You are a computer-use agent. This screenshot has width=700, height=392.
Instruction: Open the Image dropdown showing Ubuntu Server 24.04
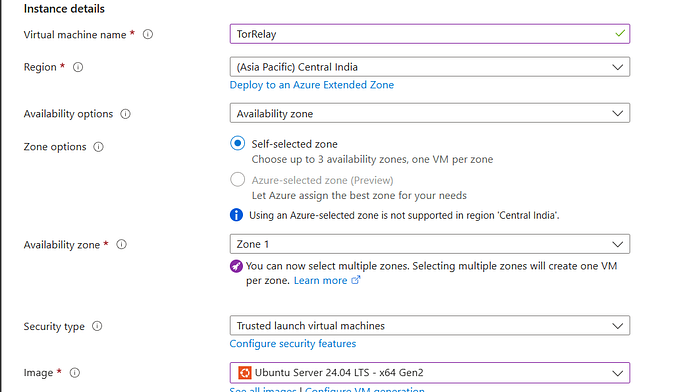point(430,373)
